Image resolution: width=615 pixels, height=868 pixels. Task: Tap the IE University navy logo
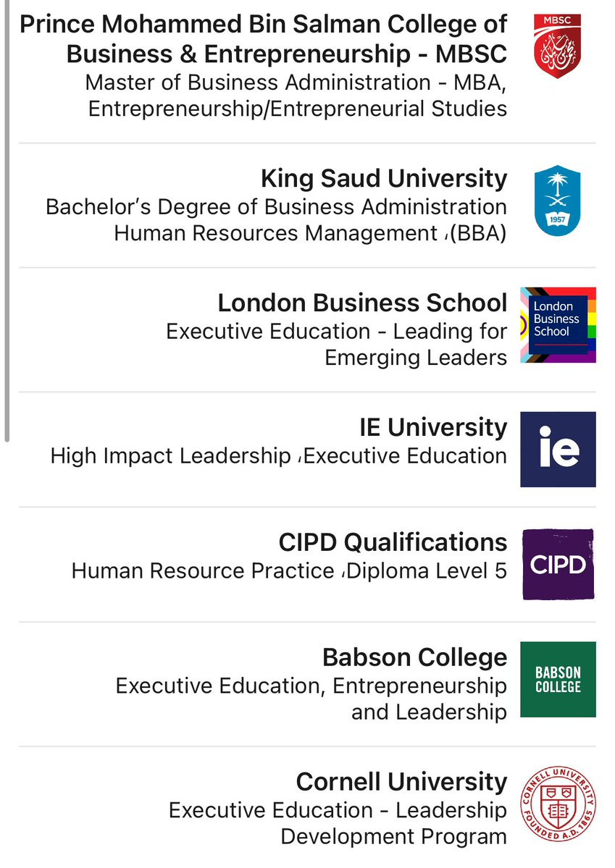point(558,450)
